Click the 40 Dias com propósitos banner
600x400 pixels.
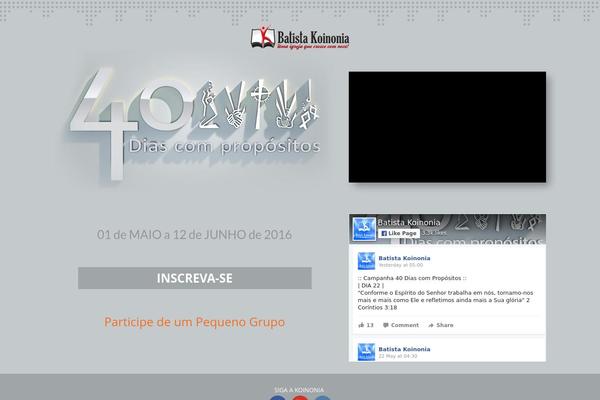[x=195, y=124]
